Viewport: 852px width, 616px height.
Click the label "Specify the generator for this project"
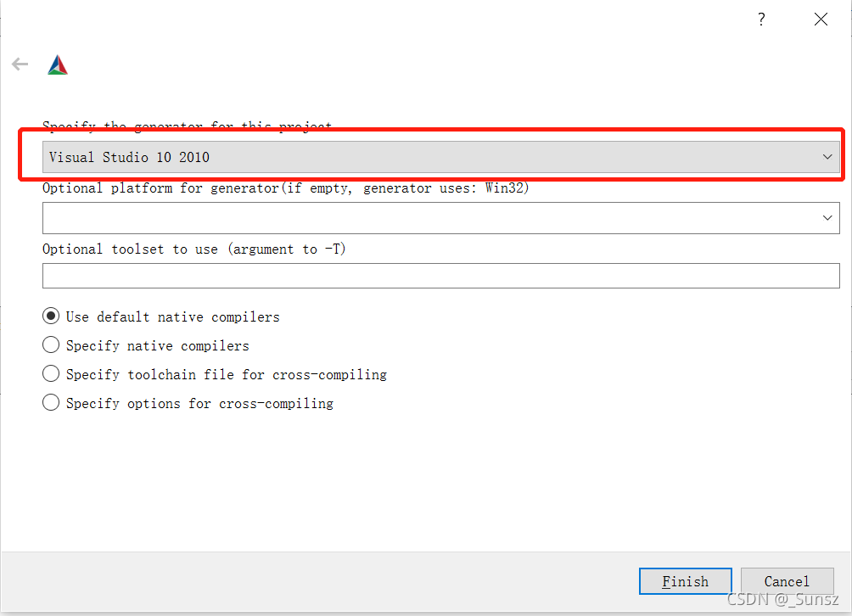(187, 126)
